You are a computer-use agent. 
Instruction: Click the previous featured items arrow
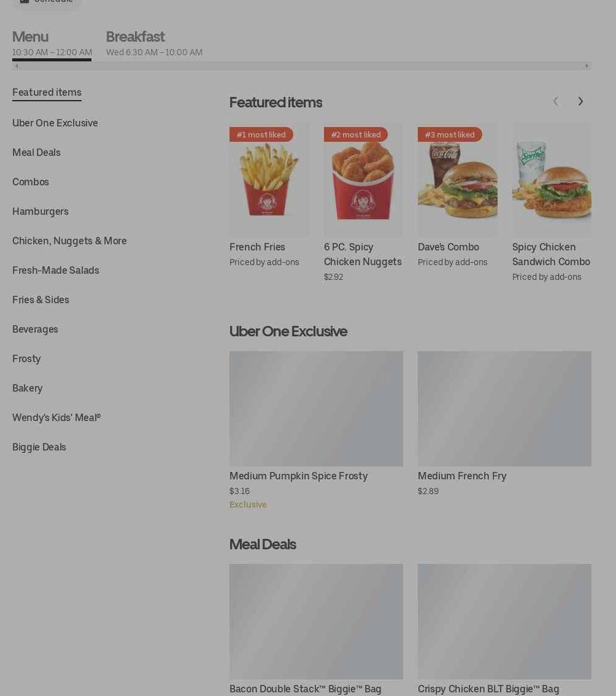pyautogui.click(x=555, y=102)
